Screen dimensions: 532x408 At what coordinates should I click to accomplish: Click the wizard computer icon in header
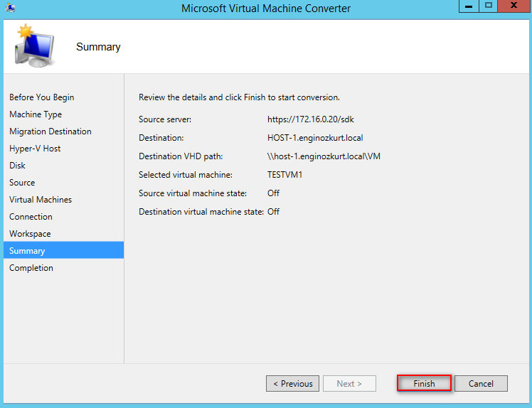coord(33,45)
